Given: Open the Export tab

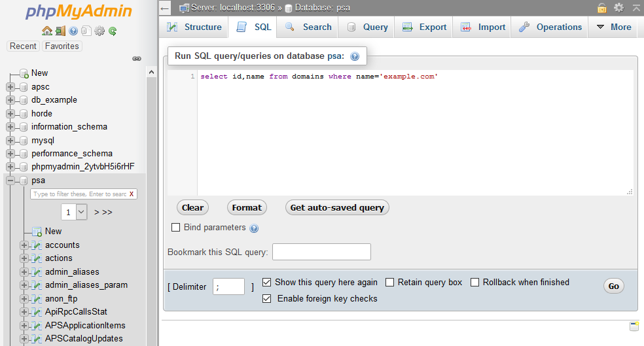Looking at the screenshot, I should [425, 27].
